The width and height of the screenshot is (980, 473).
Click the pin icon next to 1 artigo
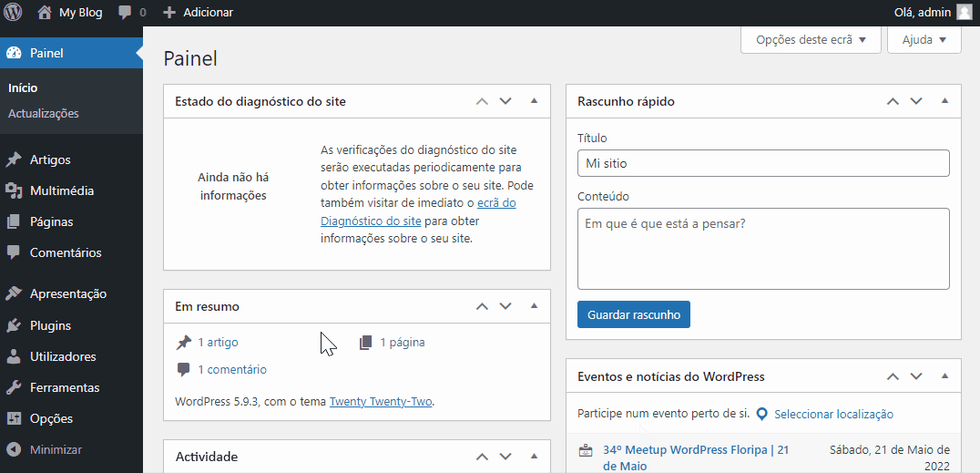point(184,343)
